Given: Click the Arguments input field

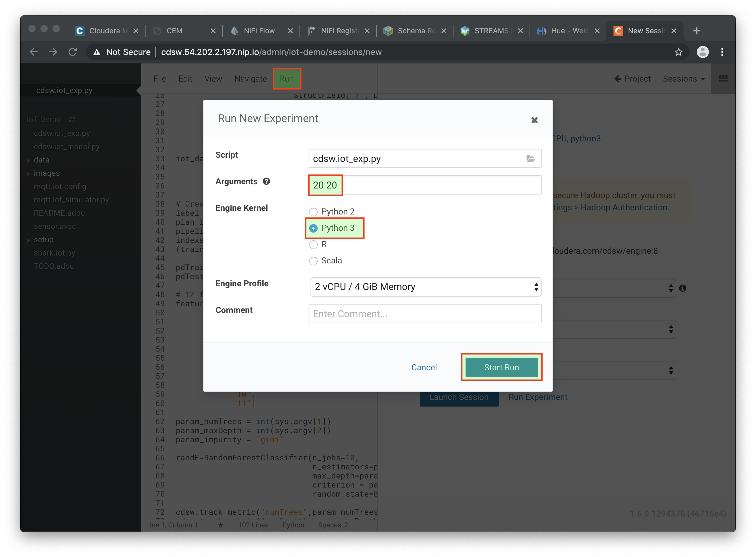Looking at the screenshot, I should coord(425,185).
